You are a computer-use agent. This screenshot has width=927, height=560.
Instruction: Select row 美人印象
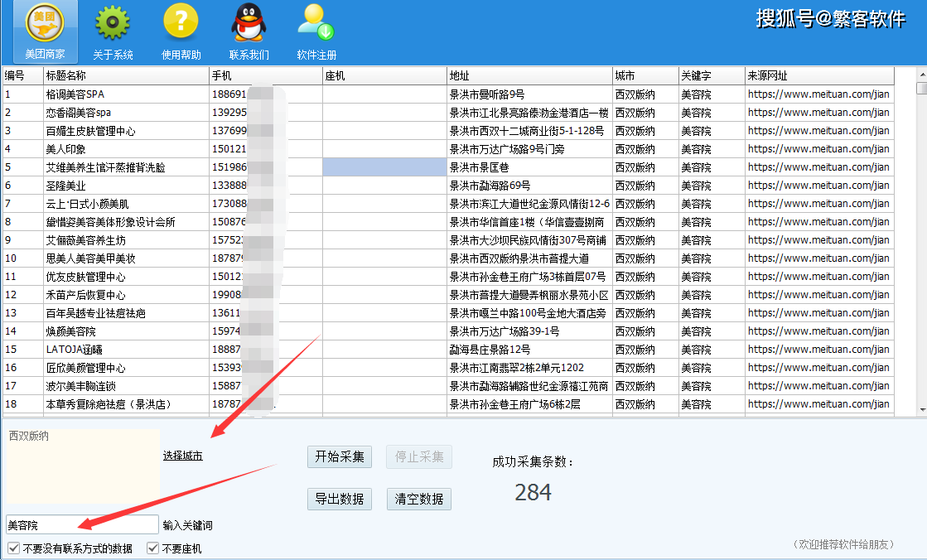point(448,149)
